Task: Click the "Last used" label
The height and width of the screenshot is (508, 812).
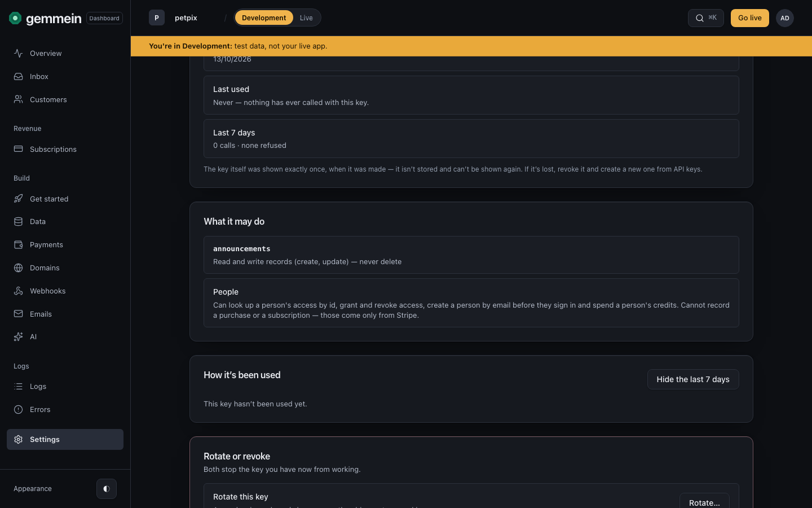Action: (x=231, y=89)
